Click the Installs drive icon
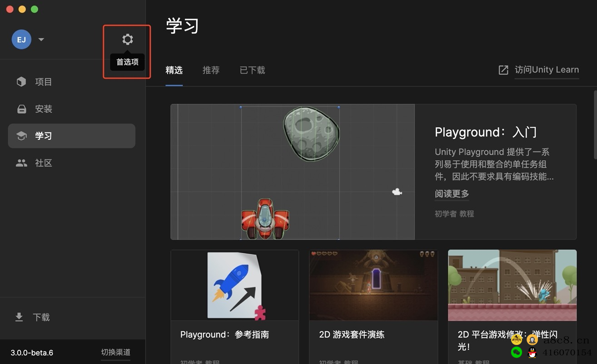Viewport: 597px width, 364px height. [21, 109]
